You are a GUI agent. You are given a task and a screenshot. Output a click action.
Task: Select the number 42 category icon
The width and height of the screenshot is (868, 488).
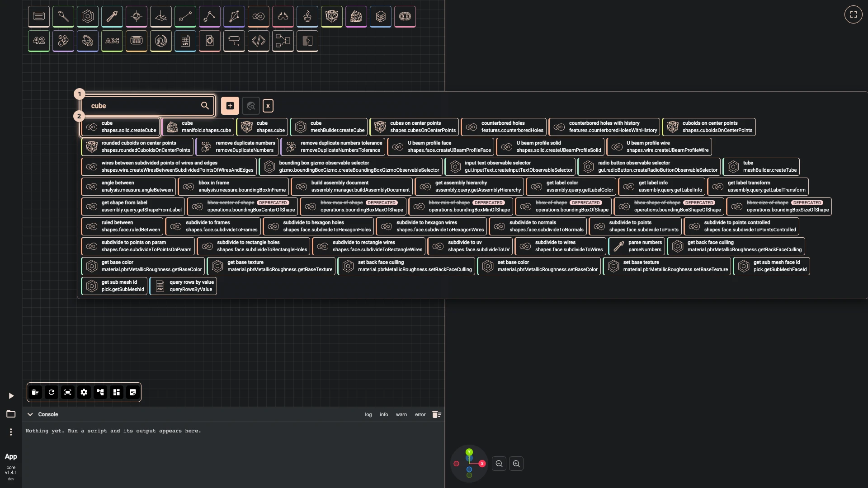pos(39,41)
